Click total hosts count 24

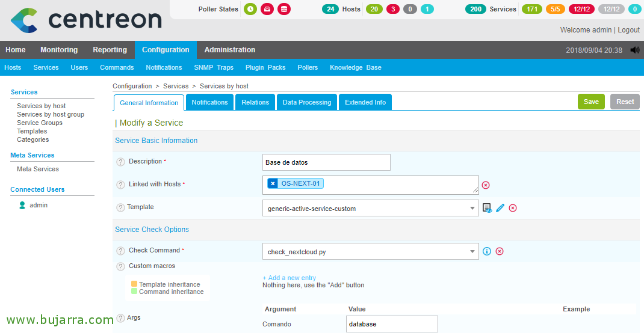(330, 9)
